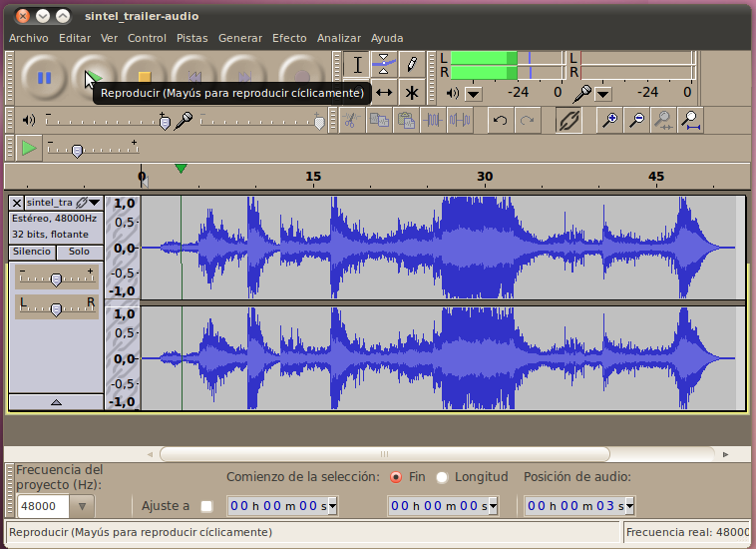
Task: Open the Efecto menu
Action: (x=289, y=38)
